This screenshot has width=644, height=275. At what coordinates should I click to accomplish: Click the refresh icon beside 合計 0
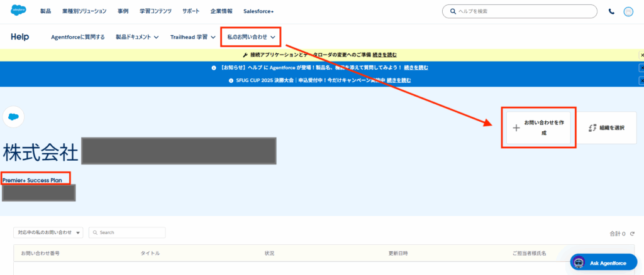632,234
